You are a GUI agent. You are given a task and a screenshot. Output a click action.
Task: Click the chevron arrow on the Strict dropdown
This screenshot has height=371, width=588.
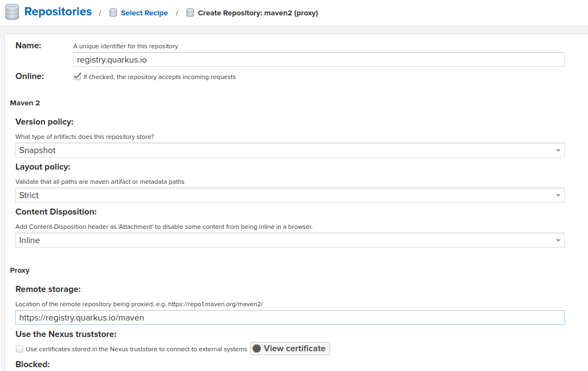tap(559, 195)
